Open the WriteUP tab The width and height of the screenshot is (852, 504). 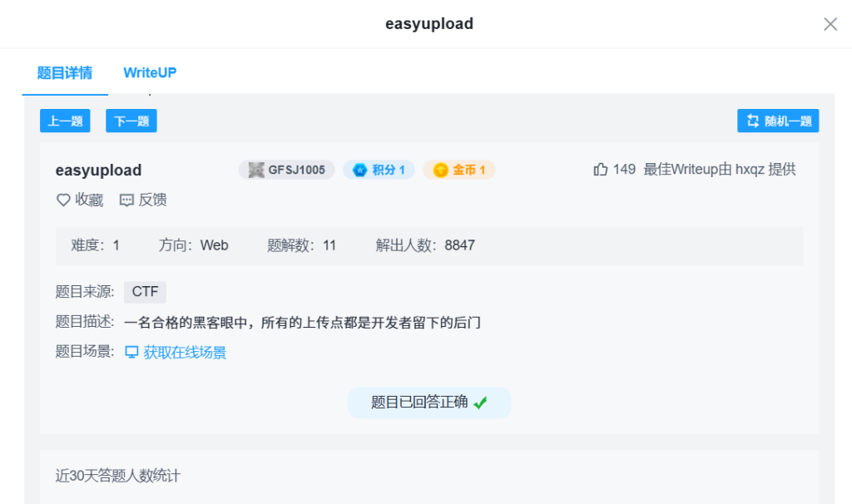click(x=150, y=72)
